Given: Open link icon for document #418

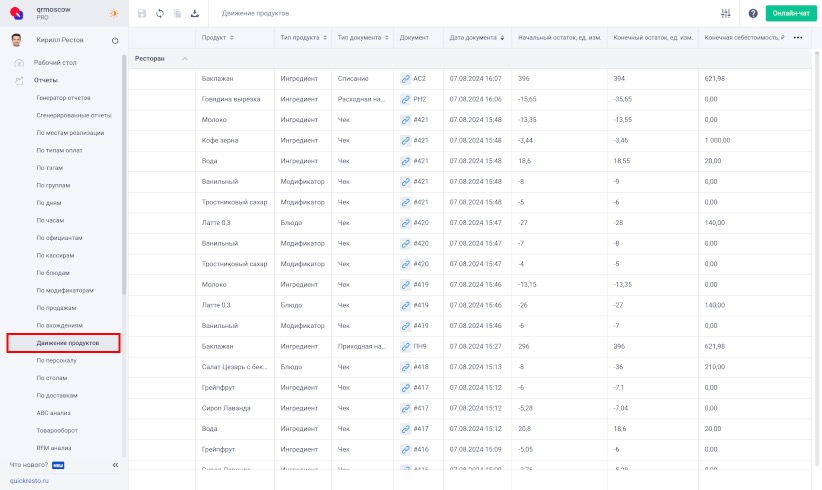Looking at the screenshot, I should tap(405, 367).
